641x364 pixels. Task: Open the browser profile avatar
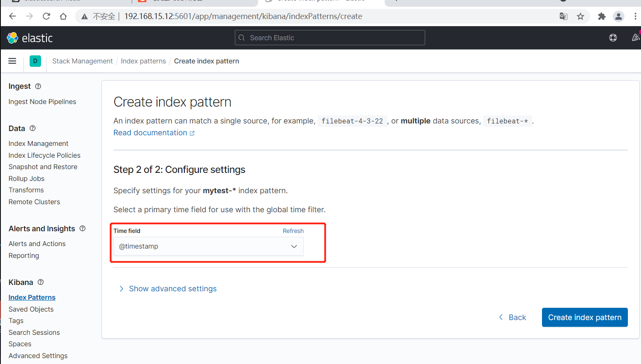[619, 16]
